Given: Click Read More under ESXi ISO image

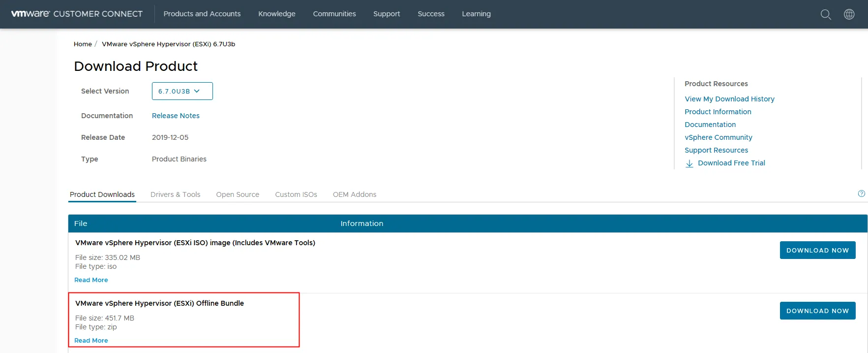Looking at the screenshot, I should (91, 280).
